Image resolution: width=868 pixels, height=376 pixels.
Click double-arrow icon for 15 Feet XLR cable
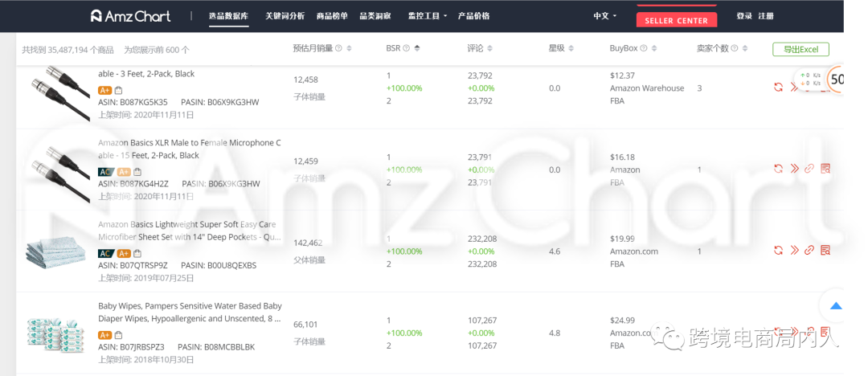pyautogui.click(x=794, y=169)
